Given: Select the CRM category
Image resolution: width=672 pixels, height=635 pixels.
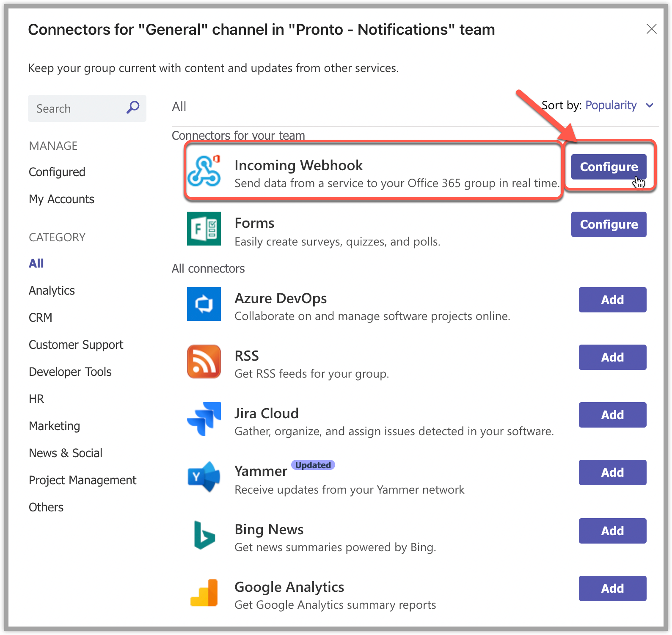Looking at the screenshot, I should pyautogui.click(x=41, y=317).
